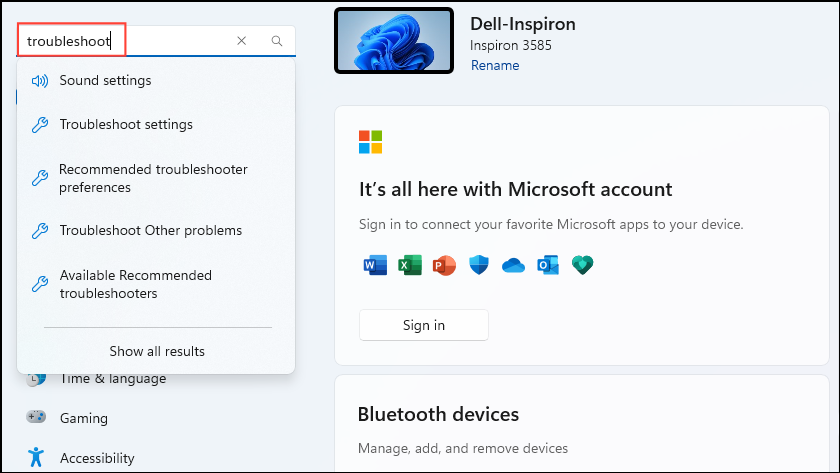Click wrench icon beside Available Recommended troubleshooters
This screenshot has width=840, height=473.
pos(40,284)
